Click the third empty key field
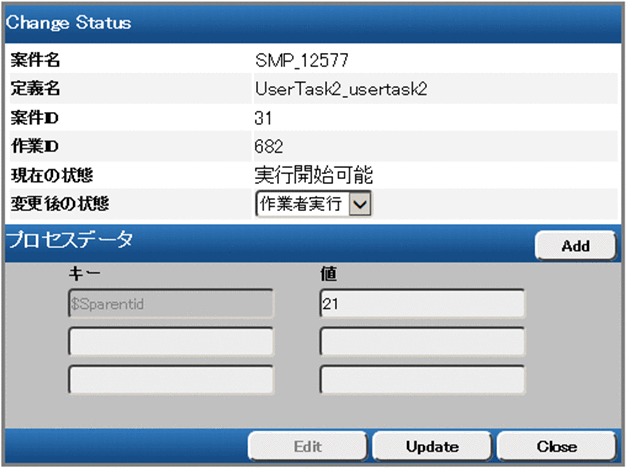 click(x=171, y=379)
